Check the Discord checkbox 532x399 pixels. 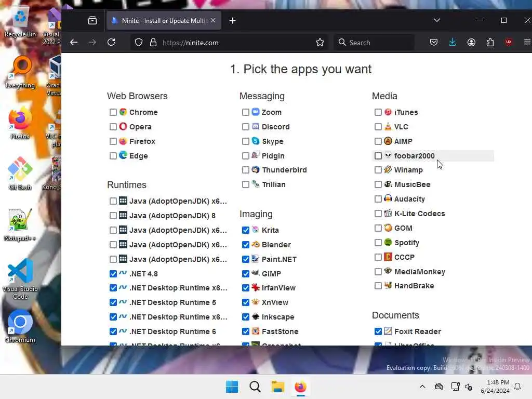pos(245,127)
